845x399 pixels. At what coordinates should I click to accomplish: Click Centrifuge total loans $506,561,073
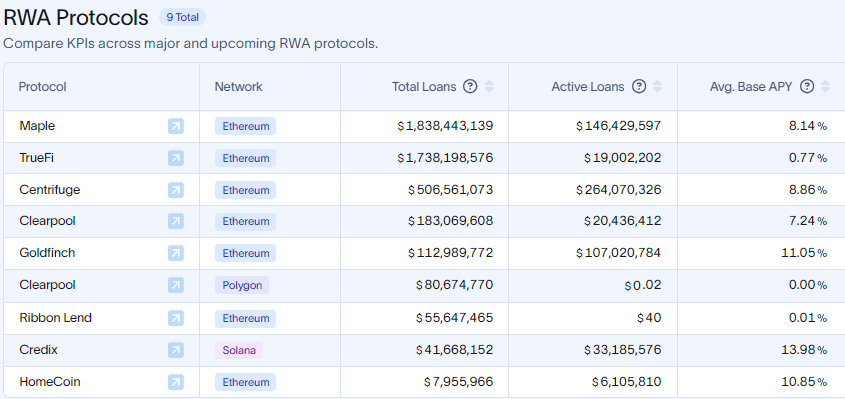(x=451, y=190)
